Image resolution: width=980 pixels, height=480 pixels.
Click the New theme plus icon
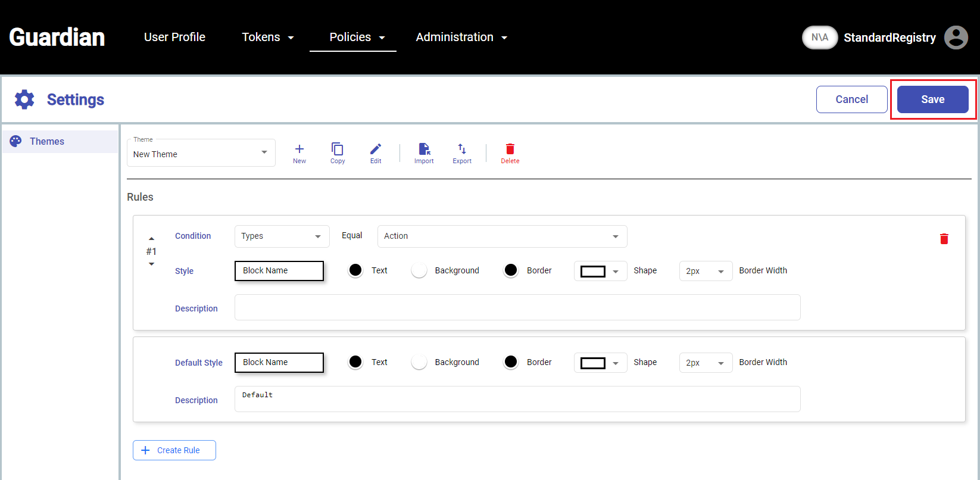click(x=299, y=149)
